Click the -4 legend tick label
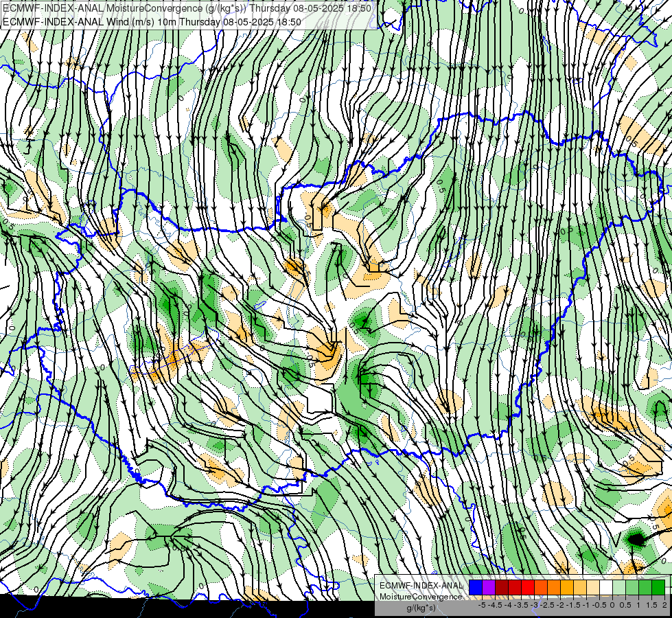 point(508,605)
